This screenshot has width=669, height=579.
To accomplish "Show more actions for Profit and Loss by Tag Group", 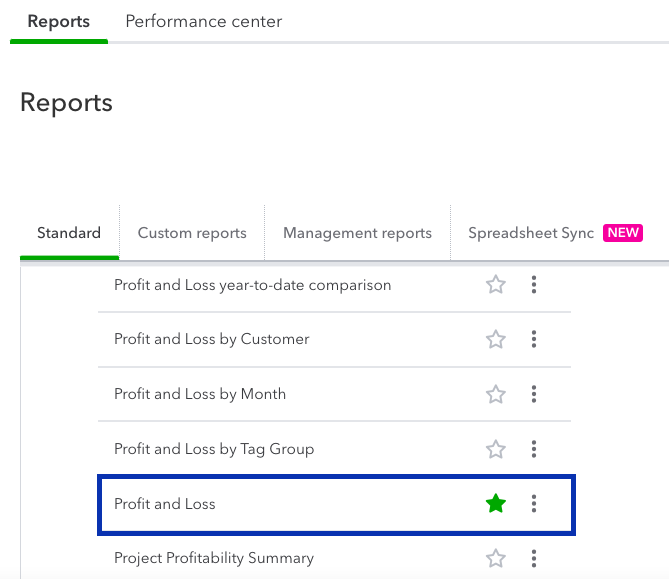I will [x=534, y=449].
